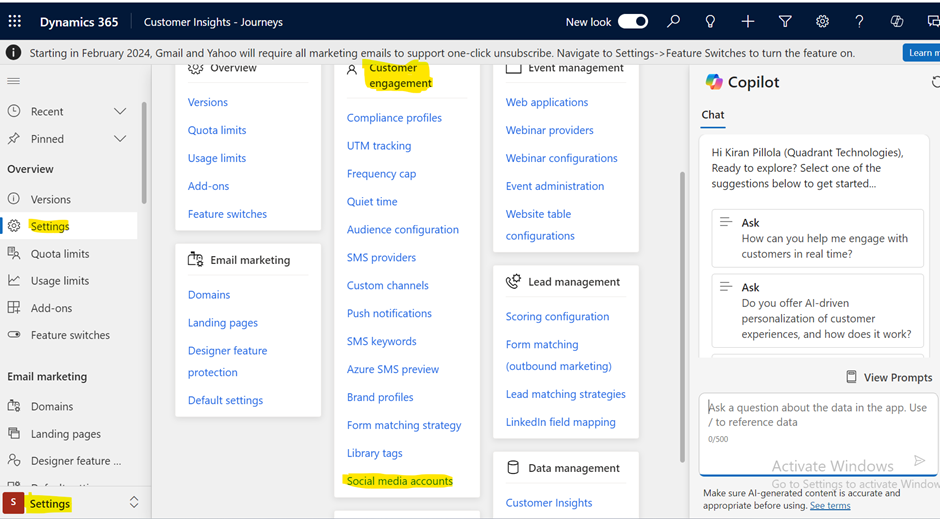
Task: Click the settings page vertical scrollbar
Action: tap(682, 316)
